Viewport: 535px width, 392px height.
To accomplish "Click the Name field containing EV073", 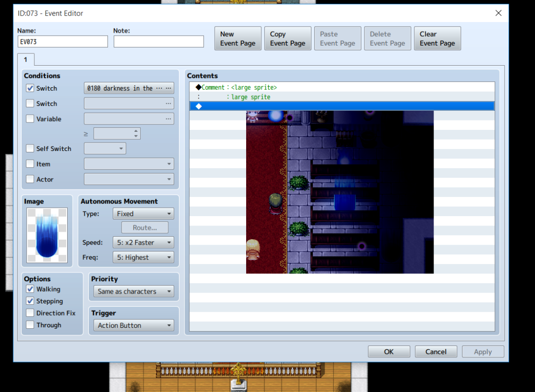I will click(63, 42).
